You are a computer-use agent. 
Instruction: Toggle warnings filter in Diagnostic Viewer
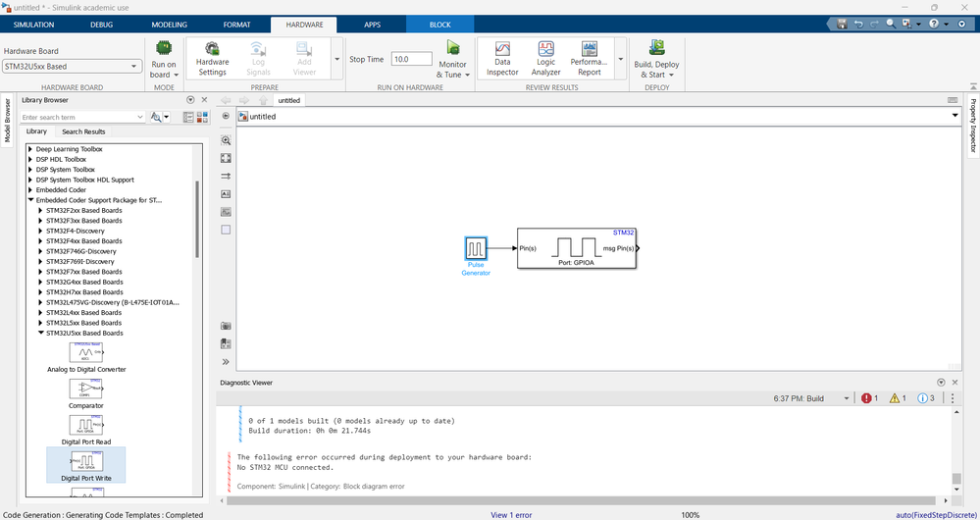898,398
